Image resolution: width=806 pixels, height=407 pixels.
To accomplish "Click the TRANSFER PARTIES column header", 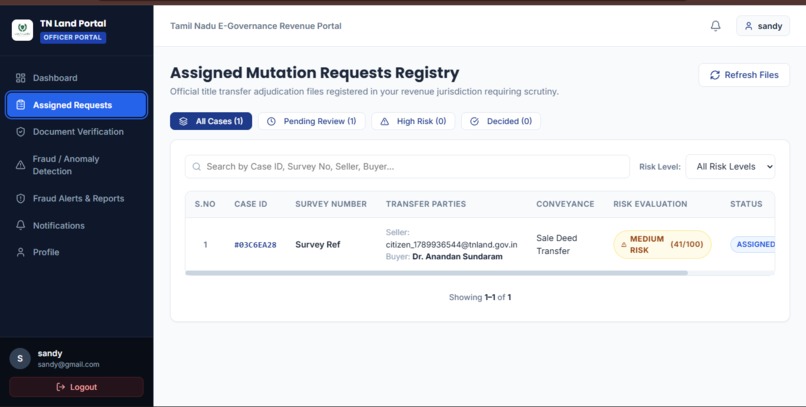I will (x=426, y=204).
